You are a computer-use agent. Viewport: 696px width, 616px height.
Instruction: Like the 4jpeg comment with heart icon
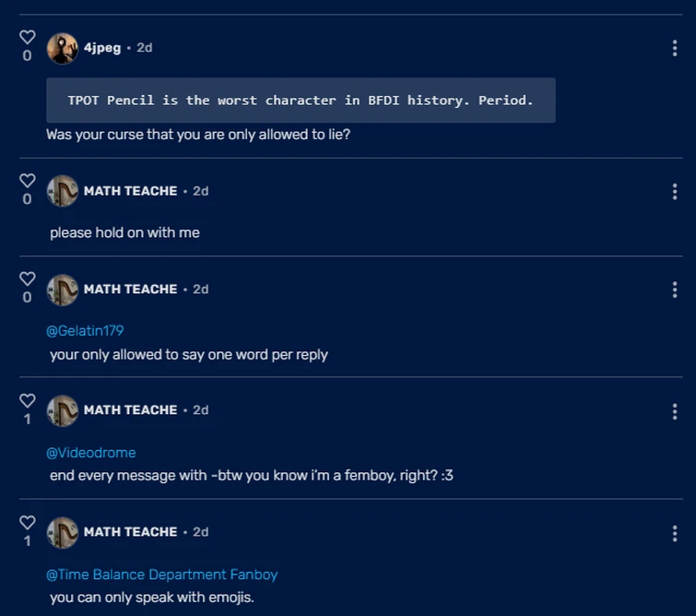pos(28,37)
